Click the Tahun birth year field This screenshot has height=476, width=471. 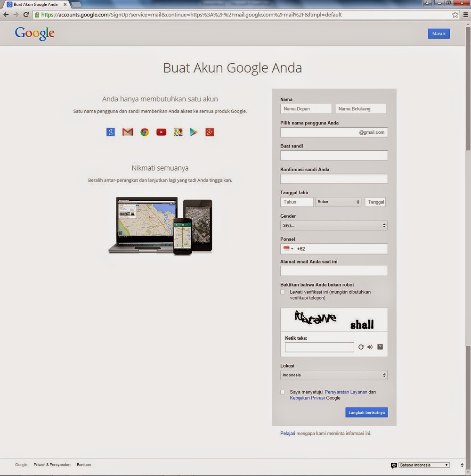297,202
